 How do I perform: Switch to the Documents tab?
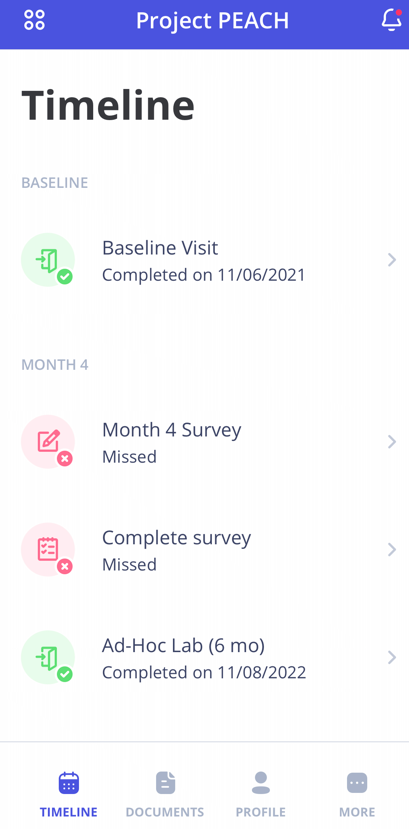[165, 794]
